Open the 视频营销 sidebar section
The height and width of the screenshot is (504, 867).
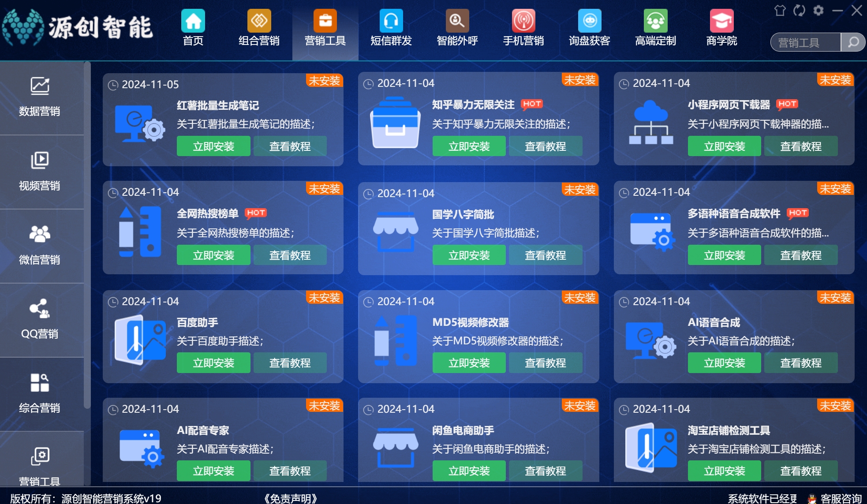[x=40, y=171]
